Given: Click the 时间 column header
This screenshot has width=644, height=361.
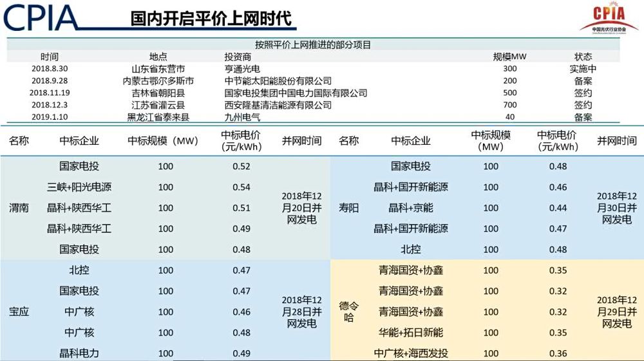Looking at the screenshot, I should click(x=50, y=57).
